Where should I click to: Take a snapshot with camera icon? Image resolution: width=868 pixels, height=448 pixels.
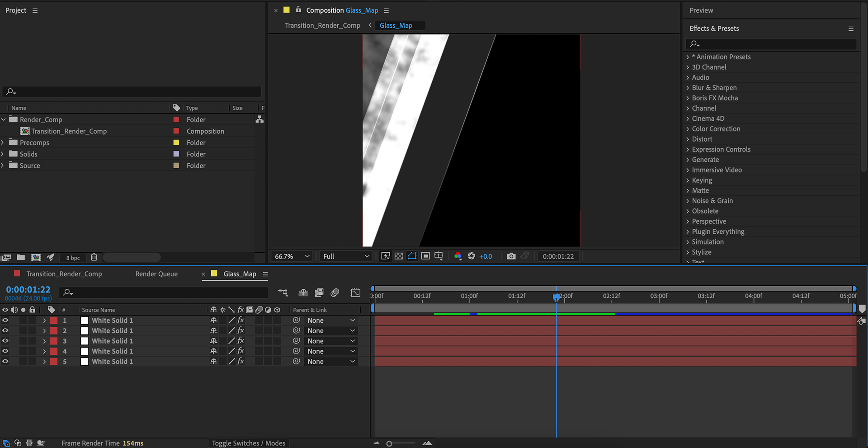511,256
